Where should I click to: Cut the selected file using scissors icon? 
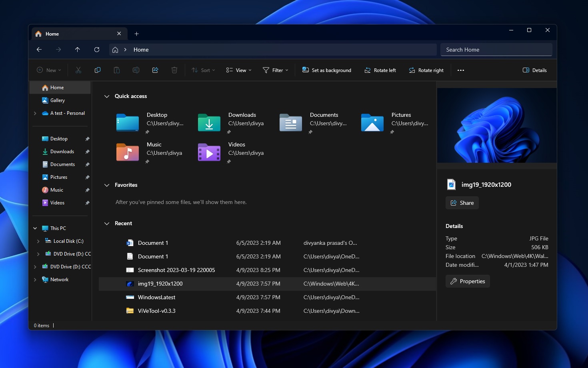(x=78, y=70)
